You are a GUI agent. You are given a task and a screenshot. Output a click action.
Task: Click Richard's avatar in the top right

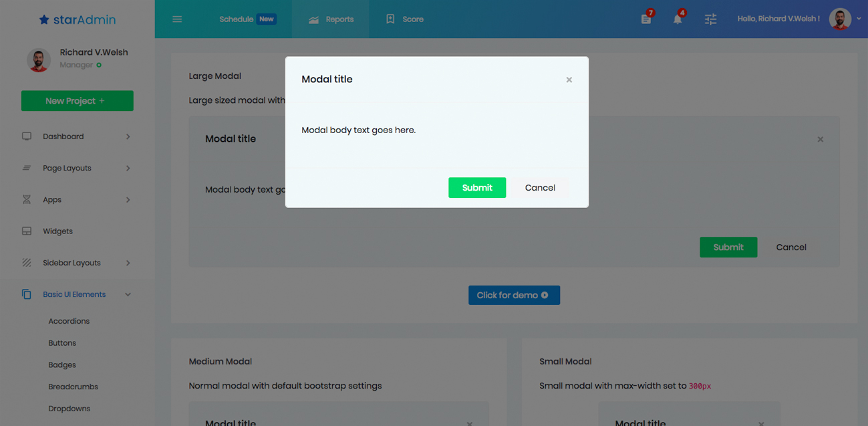pos(840,19)
